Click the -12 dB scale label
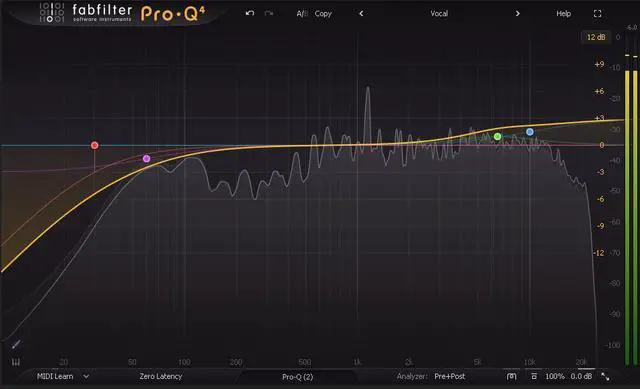Image resolution: width=640 pixels, height=389 pixels. (598, 253)
